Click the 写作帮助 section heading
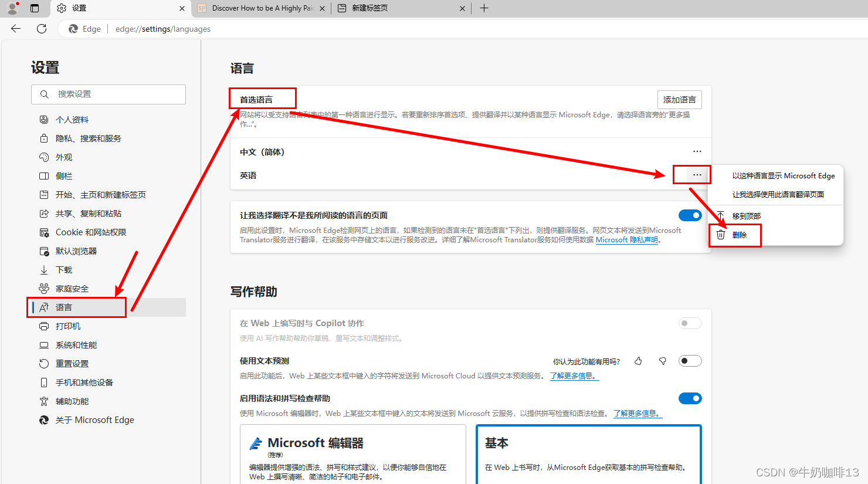 point(254,292)
